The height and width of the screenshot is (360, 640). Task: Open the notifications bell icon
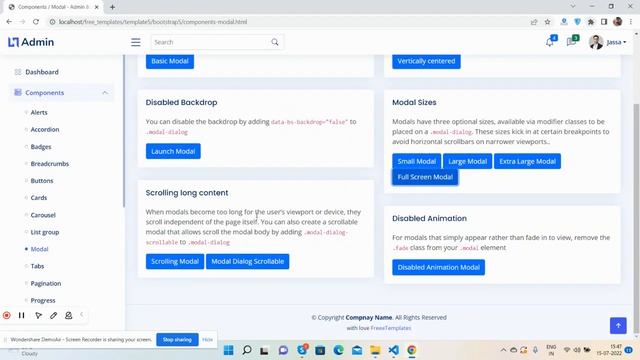[549, 42]
